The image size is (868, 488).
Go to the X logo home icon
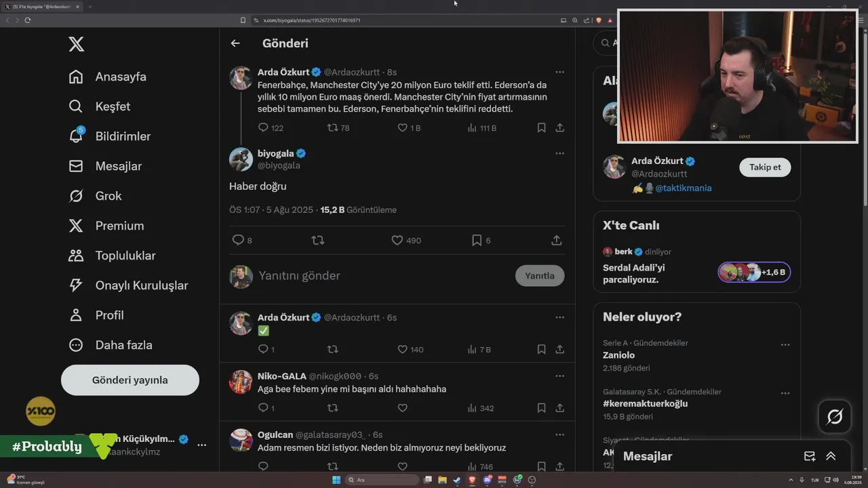click(x=77, y=45)
